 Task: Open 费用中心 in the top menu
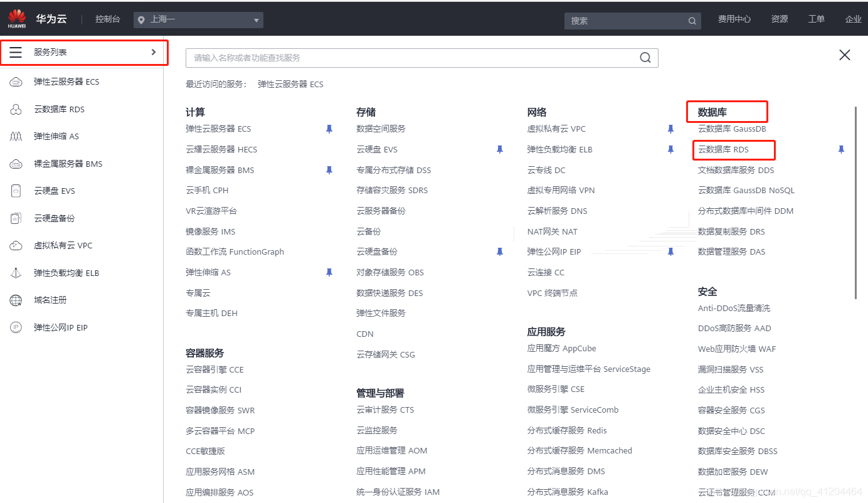point(734,19)
